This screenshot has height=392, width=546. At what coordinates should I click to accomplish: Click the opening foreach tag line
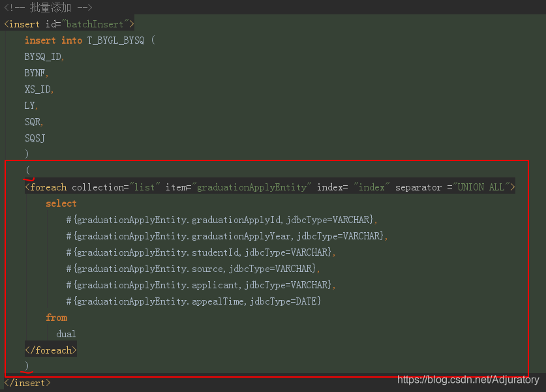(270, 187)
